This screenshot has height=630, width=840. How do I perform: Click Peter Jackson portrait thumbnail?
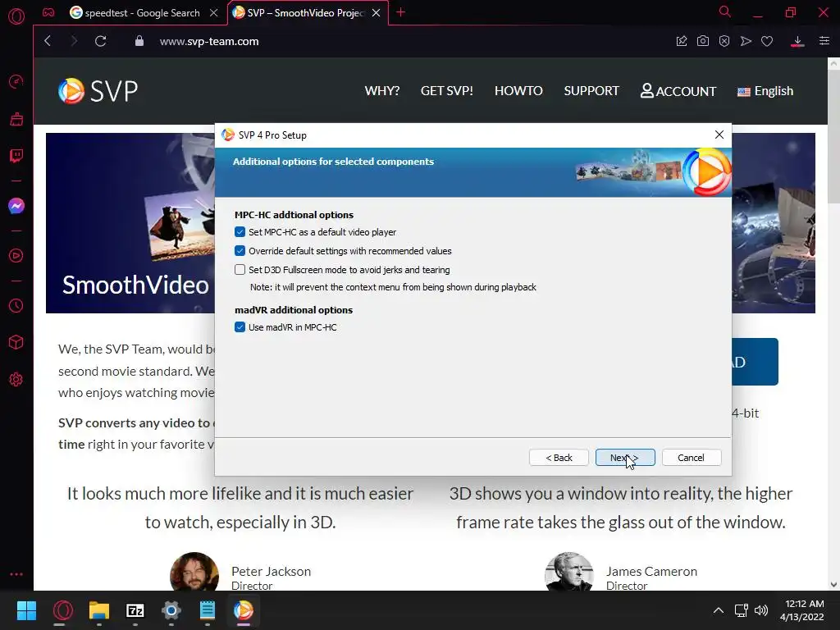(194, 572)
